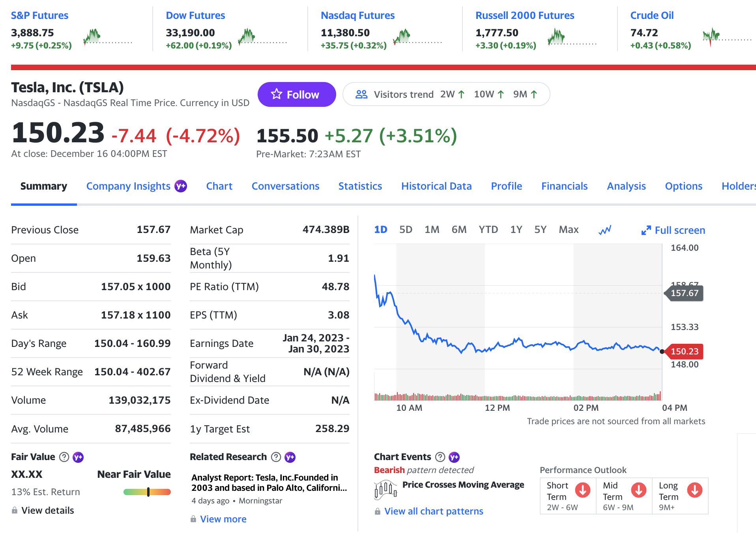The image size is (756, 533).
Task: Open the Russell 2000 Futures link
Action: pyautogui.click(x=525, y=15)
